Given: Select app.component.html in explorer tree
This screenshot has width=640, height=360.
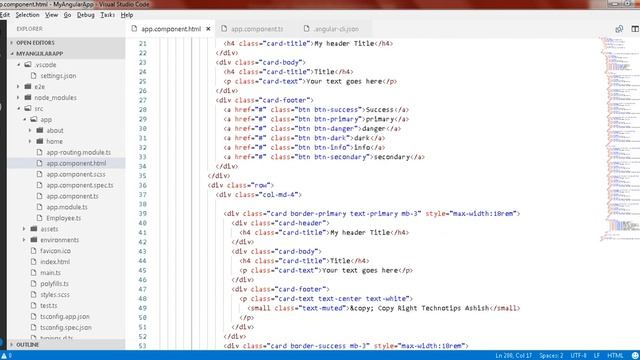Looking at the screenshot, I should [76, 163].
